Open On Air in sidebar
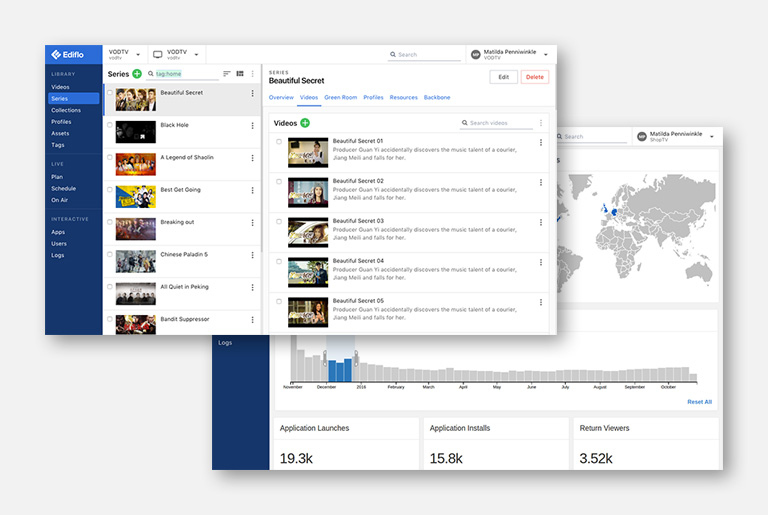 coord(60,200)
